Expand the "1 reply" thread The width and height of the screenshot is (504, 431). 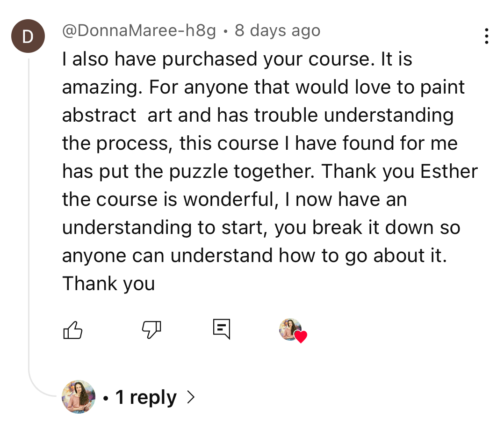point(146,397)
